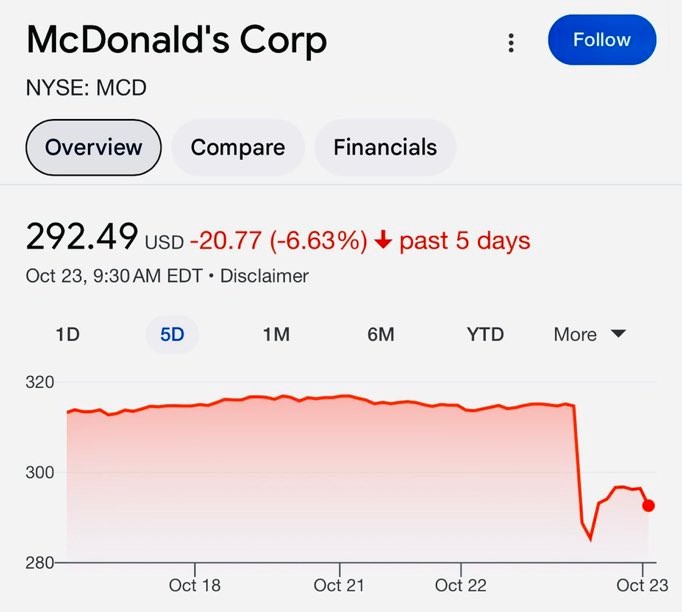Open the Compare tab

[x=238, y=147]
